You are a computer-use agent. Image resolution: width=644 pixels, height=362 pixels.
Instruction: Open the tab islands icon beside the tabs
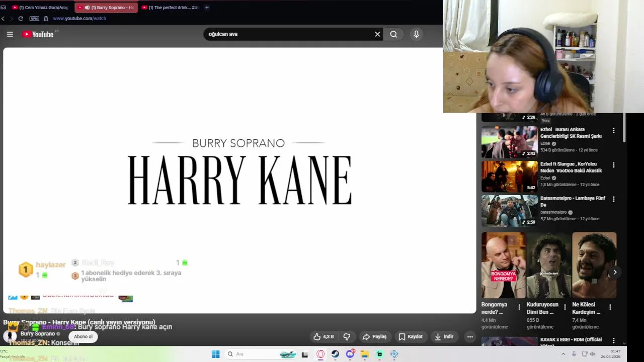tap(4, 8)
